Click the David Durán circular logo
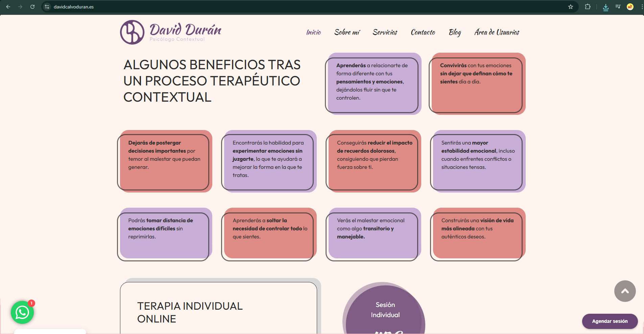 132,32
